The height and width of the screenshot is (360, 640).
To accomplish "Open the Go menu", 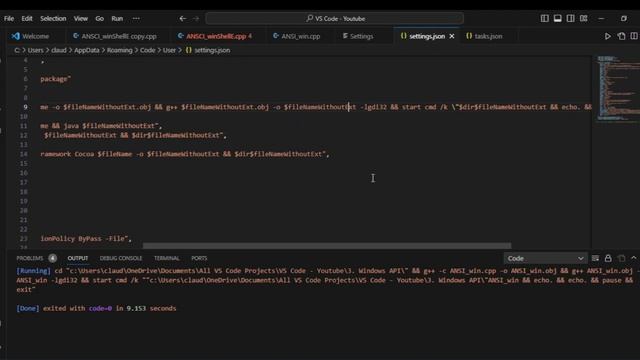I will tap(100, 18).
